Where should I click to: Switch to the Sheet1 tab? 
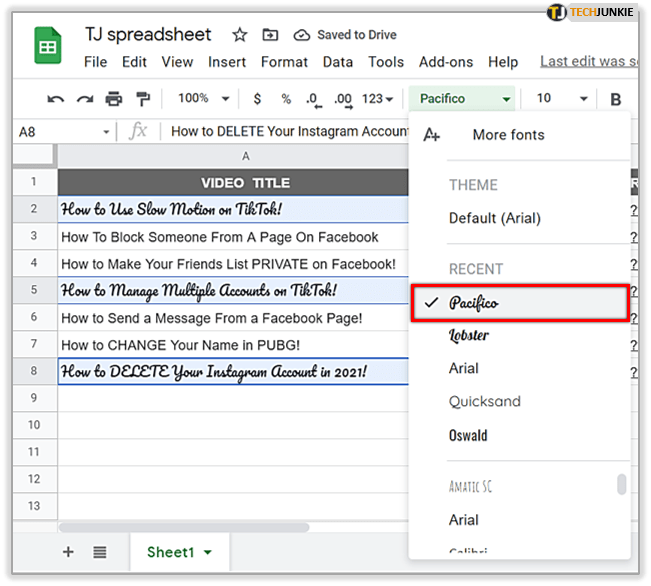point(179,552)
